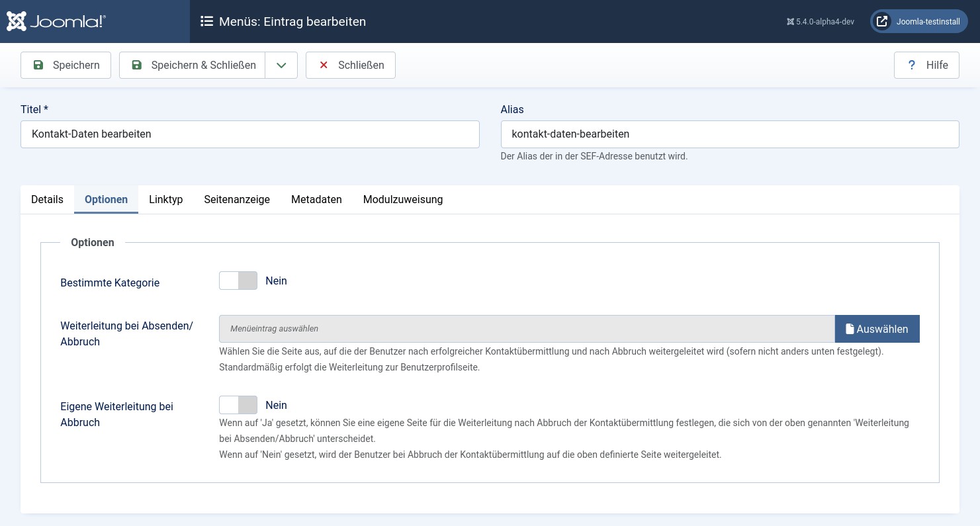980x526 pixels.
Task: Click Schließen to close the editor
Action: coord(350,65)
